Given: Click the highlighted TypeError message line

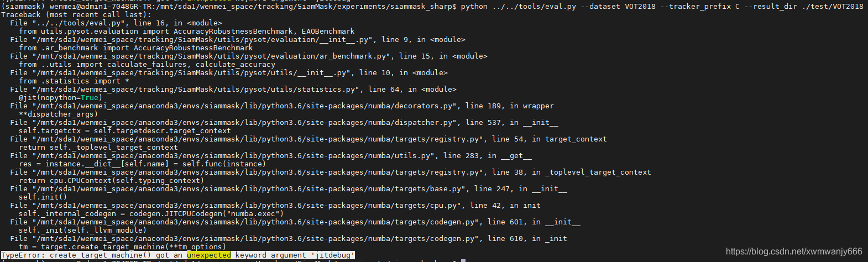Looking at the screenshot, I should (178, 255).
